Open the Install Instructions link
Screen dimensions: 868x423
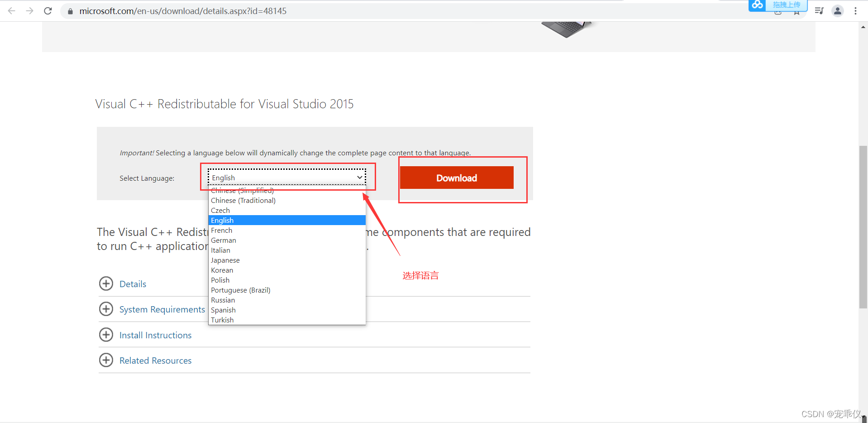(155, 335)
